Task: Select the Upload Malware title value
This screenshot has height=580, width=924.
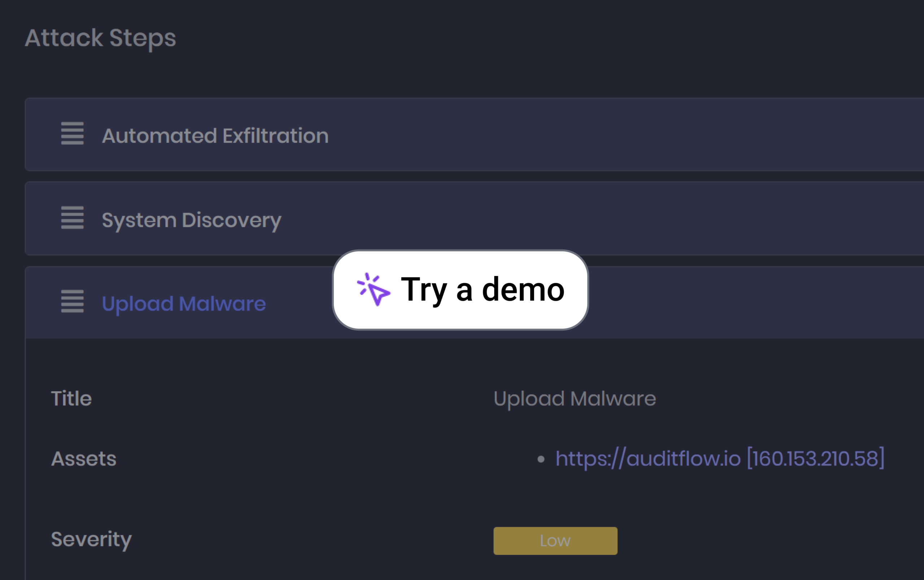Action: (575, 399)
